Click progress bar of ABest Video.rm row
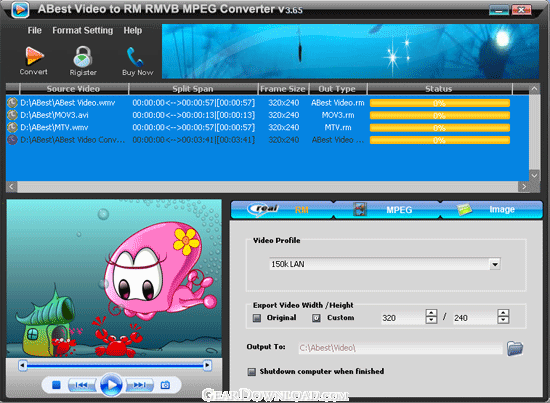Screen dimensions: 550x403 coord(440,103)
